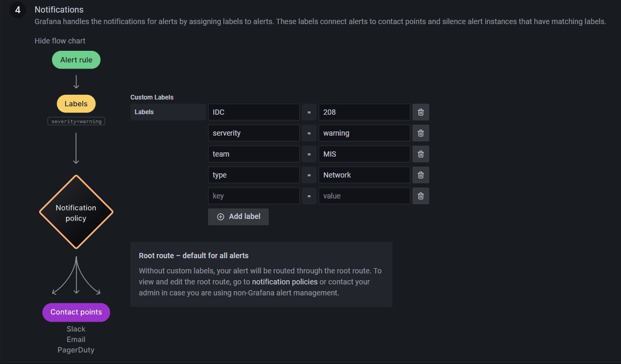The width and height of the screenshot is (621, 364).
Task: Click the Root route info heading
Action: tap(194, 256)
